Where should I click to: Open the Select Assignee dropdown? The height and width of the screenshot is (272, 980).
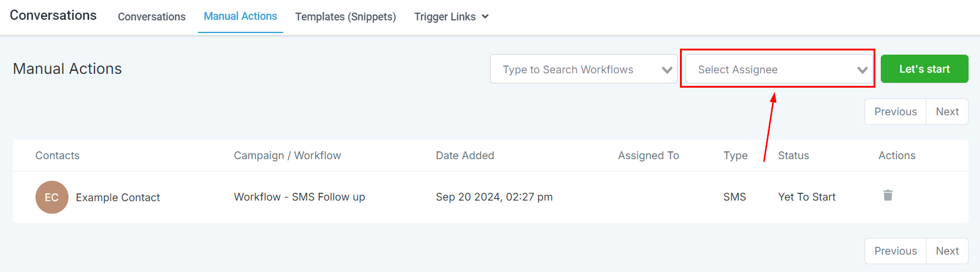[x=779, y=70]
